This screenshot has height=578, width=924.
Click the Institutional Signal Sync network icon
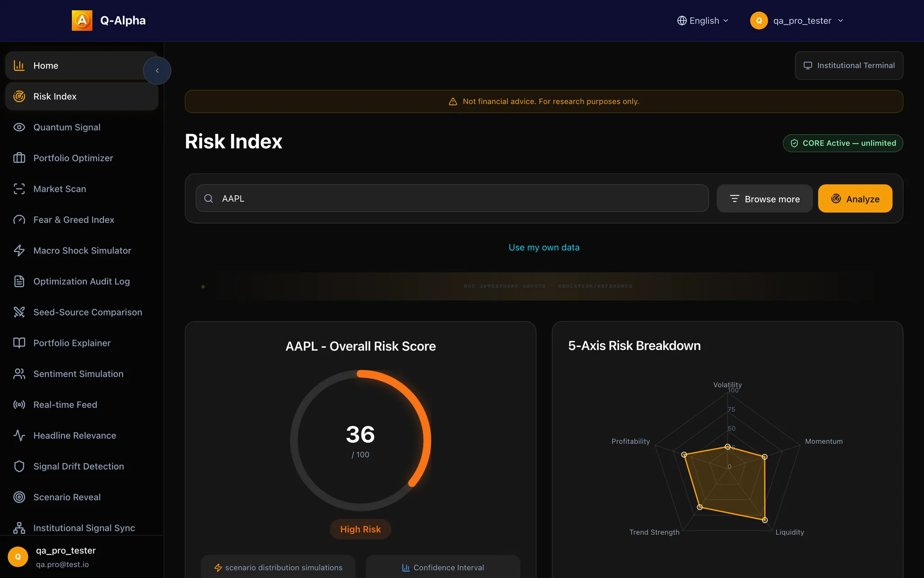pos(19,528)
